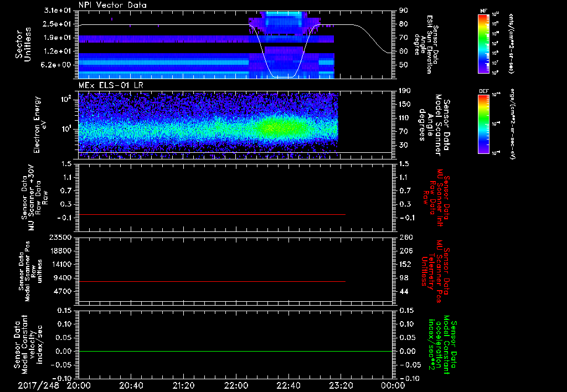Click the Model Scanner Pos Raw unitless title
Screen dimensions: 567x392
[x=31, y=271]
